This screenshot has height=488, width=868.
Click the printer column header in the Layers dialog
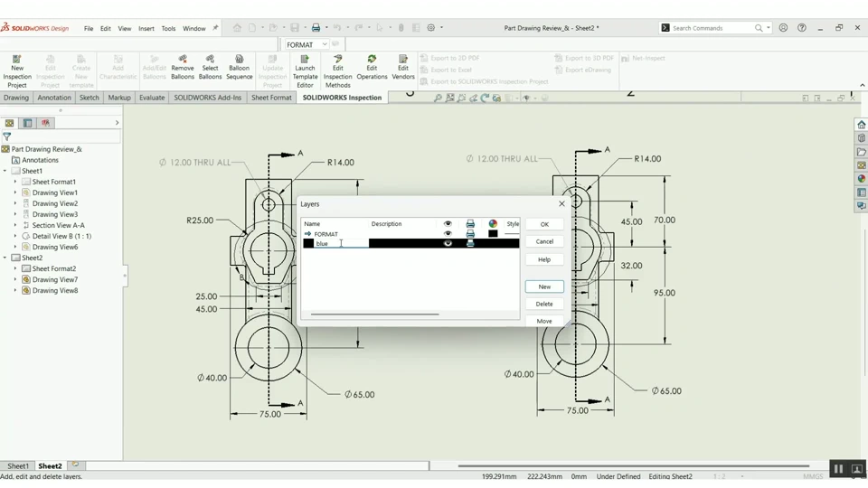(470, 223)
